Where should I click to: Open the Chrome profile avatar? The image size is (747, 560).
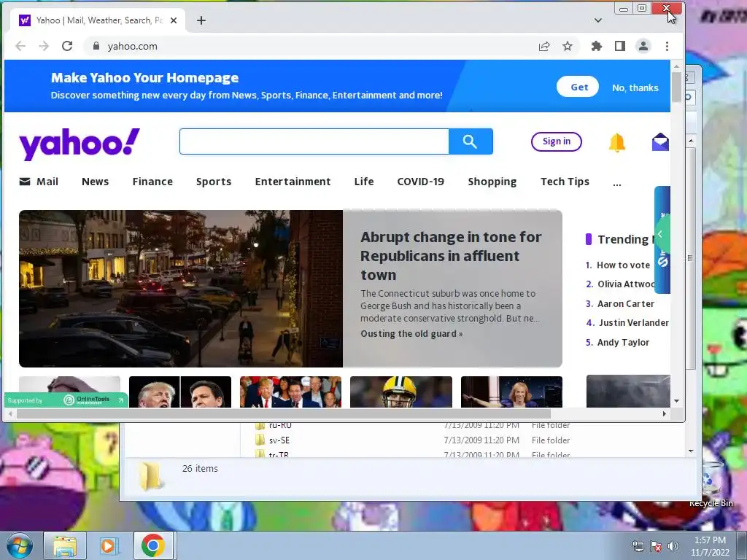point(643,46)
